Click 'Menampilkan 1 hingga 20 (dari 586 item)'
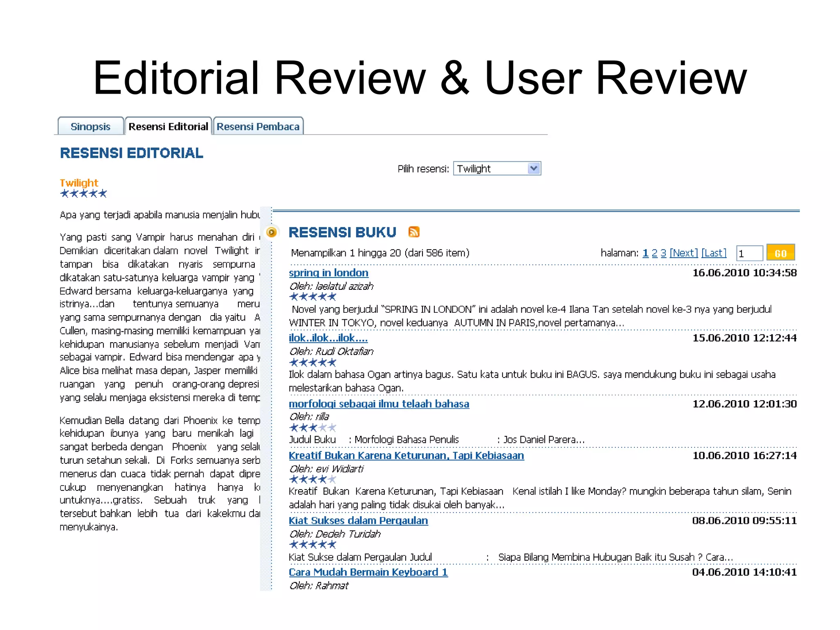This screenshot has width=840, height=630. [380, 253]
